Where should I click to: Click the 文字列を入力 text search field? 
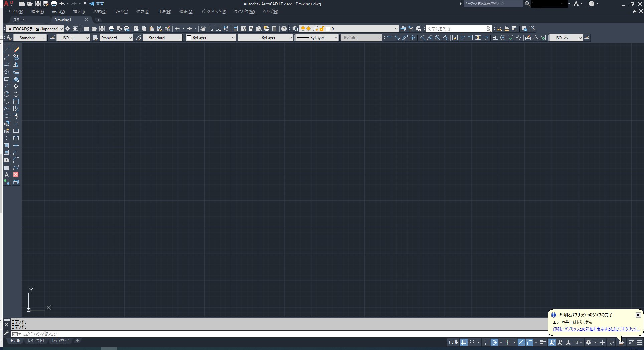pos(456,29)
